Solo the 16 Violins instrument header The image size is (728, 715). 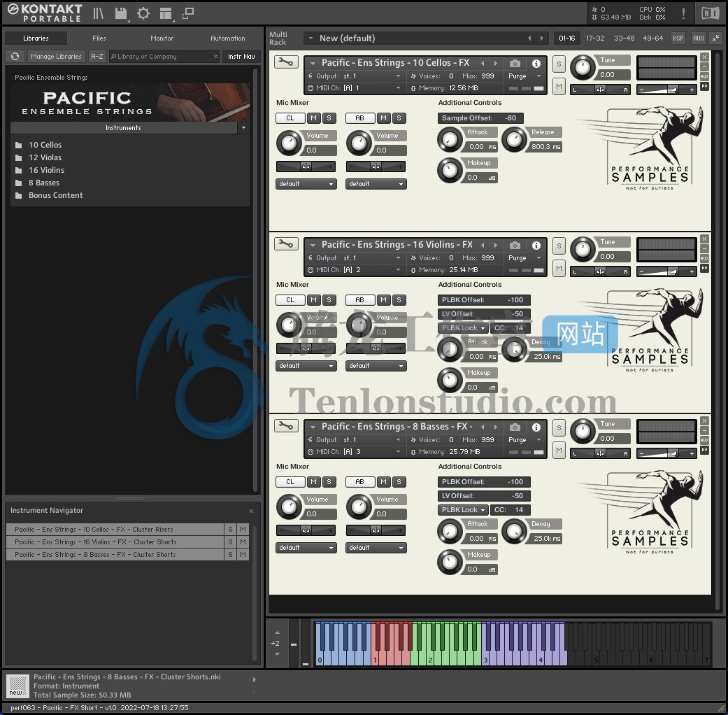(x=559, y=246)
